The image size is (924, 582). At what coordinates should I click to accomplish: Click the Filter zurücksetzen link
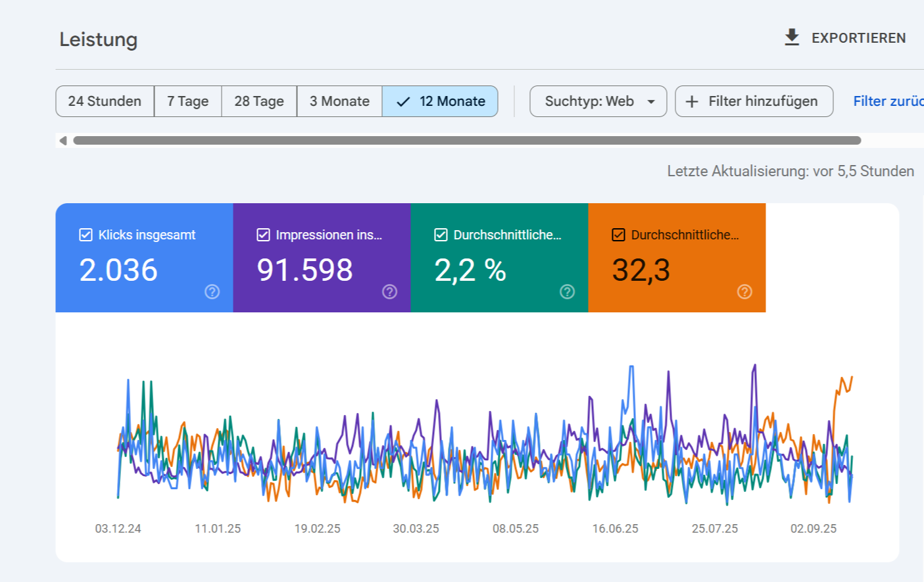pos(888,101)
